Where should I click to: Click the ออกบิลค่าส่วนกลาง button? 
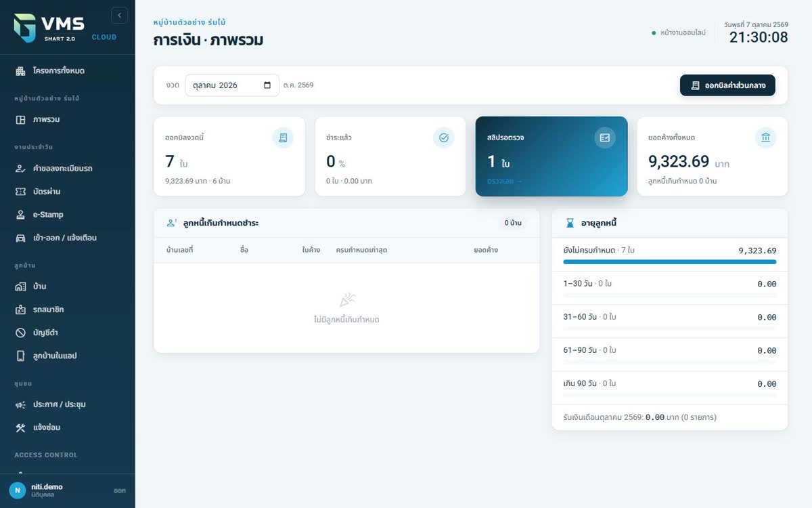coord(727,85)
